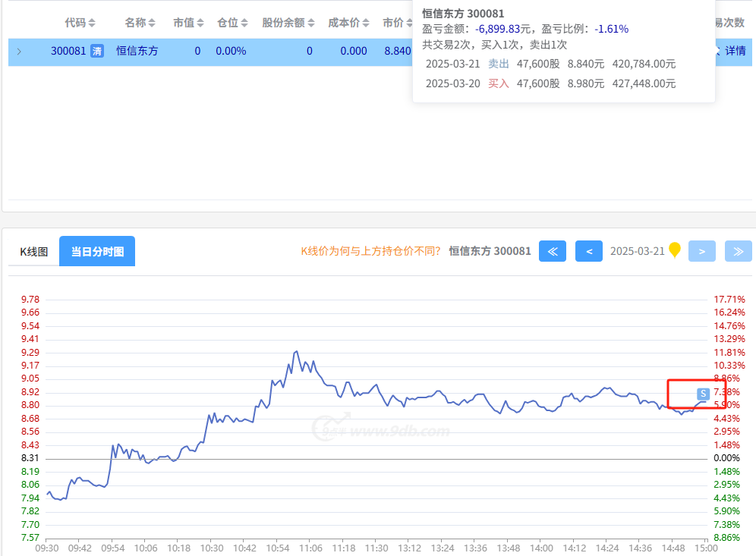The width and height of the screenshot is (756, 556).
Task: Click the 2025-03-21 date display
Action: coord(637,251)
